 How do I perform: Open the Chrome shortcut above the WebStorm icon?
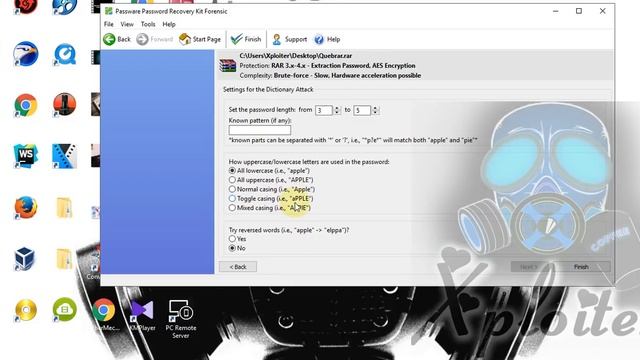tap(25, 105)
